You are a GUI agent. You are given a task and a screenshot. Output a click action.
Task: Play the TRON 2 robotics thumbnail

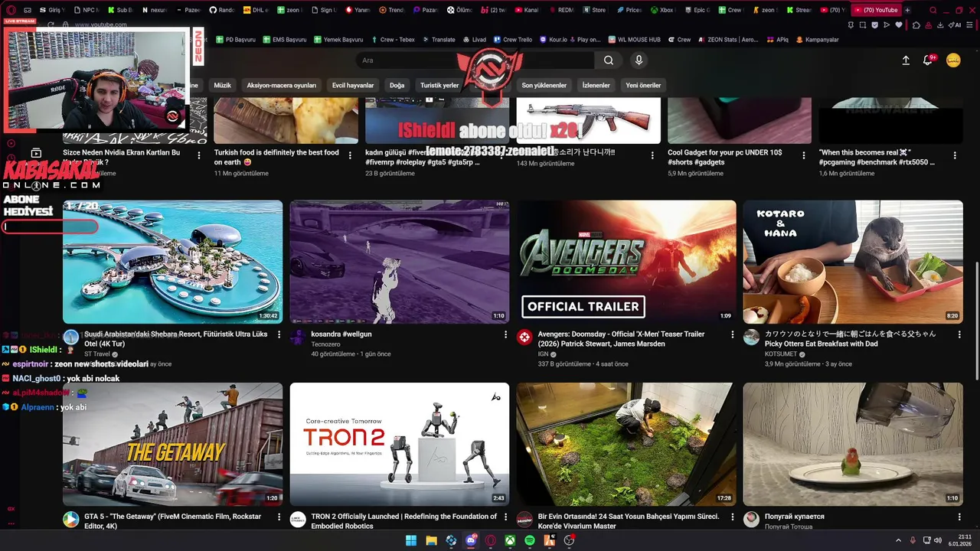pyautogui.click(x=400, y=444)
